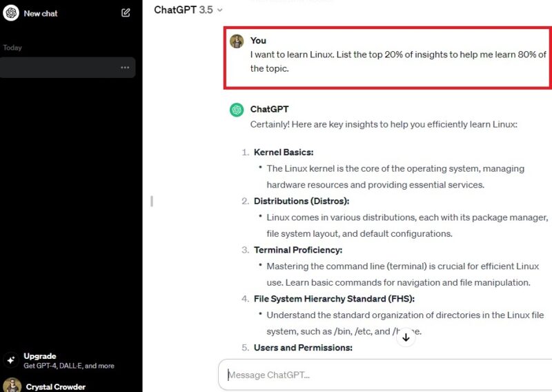The height and width of the screenshot is (392, 552).
Task: Click 'File System Hierarchy Standard (FHS):' heading
Action: (334, 299)
